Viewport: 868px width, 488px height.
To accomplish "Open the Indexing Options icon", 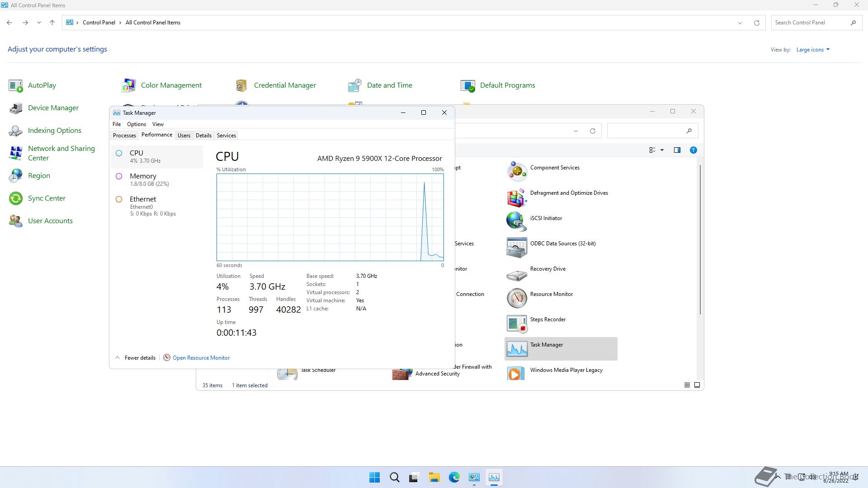I will (x=16, y=131).
